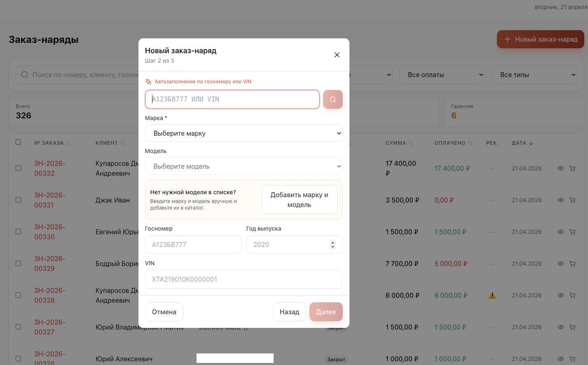The width and height of the screenshot is (588, 365).
Task: Open the Все типы filter dropdown
Action: (534, 75)
